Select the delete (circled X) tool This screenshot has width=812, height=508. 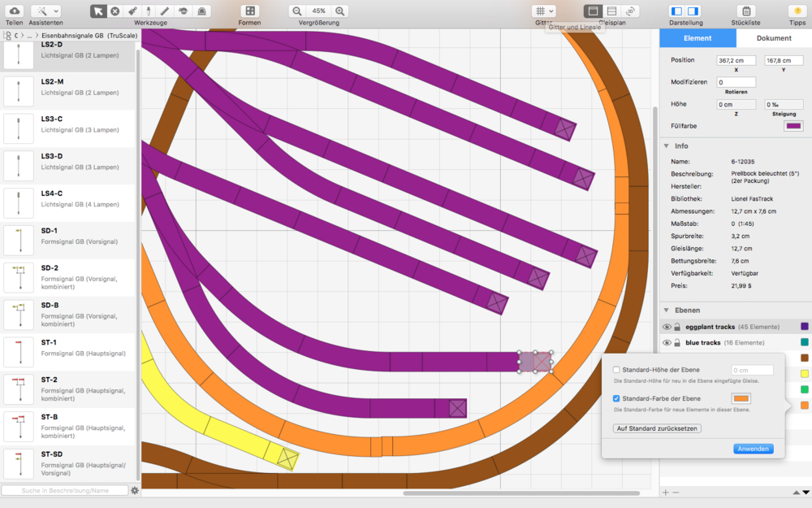tap(115, 11)
